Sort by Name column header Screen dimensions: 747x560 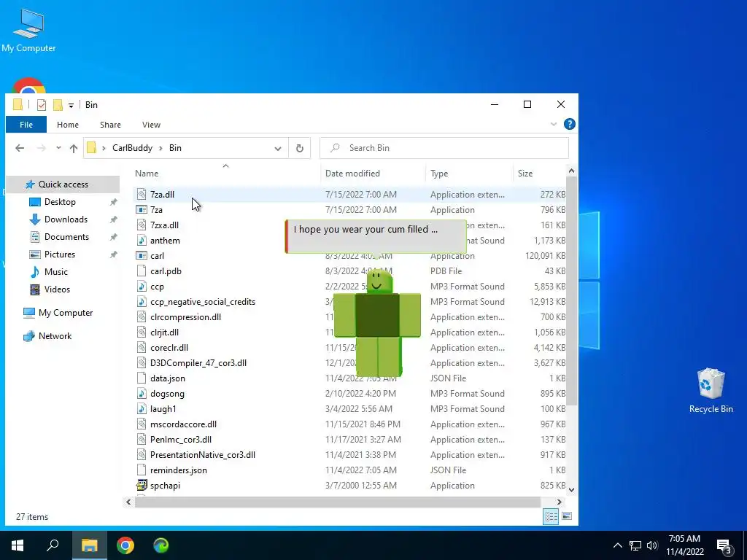click(146, 174)
